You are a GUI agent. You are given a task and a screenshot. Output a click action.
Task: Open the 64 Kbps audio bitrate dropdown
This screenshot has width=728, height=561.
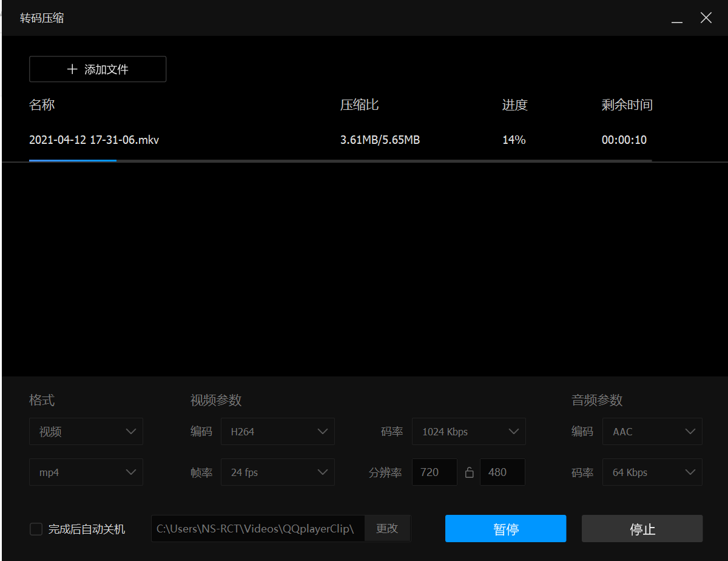click(652, 472)
